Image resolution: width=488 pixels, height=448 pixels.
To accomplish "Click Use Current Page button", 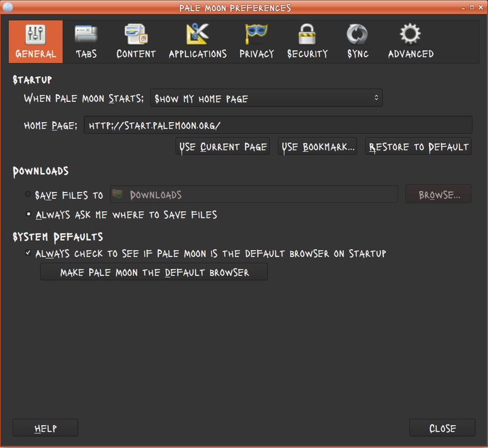I will click(223, 146).
